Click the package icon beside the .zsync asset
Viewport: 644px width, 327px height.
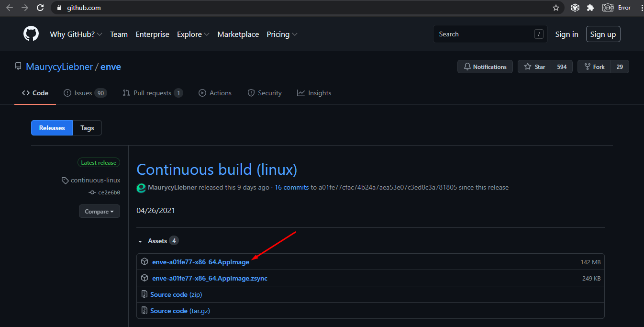144,278
